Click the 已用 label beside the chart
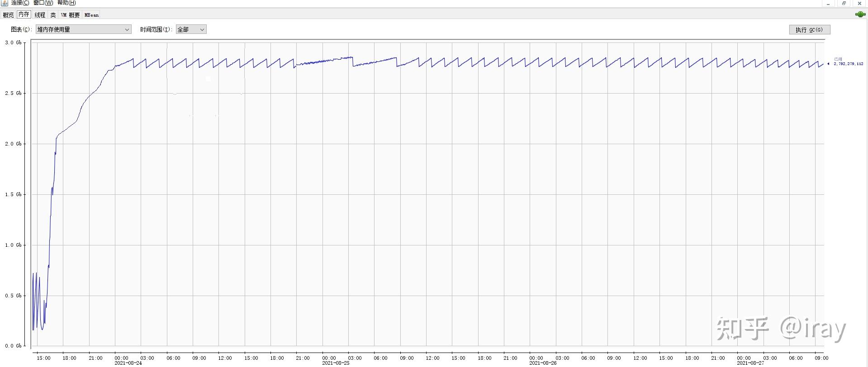 click(838, 59)
